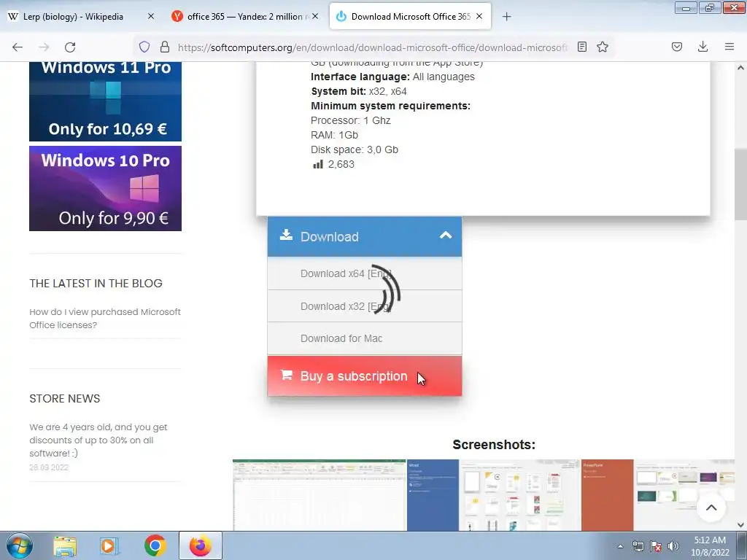This screenshot has width=747, height=560.
Task: Click the 'Disk space: 3,0 Gb' text
Action: 355,149
